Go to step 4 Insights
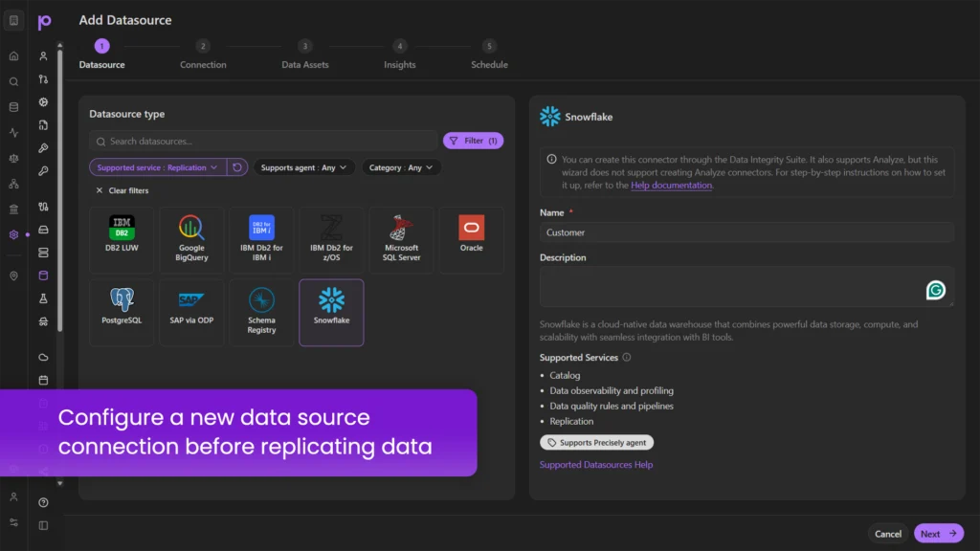Viewport: 980px width, 551px height. 400,55
